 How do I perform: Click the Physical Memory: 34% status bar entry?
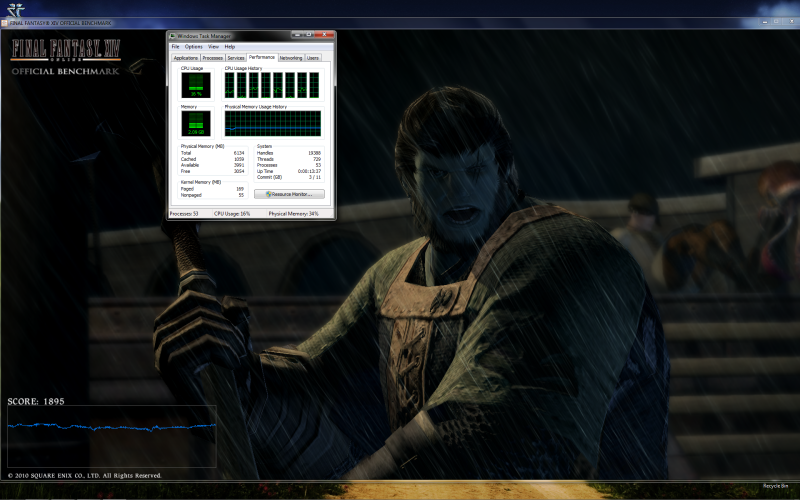[293, 214]
